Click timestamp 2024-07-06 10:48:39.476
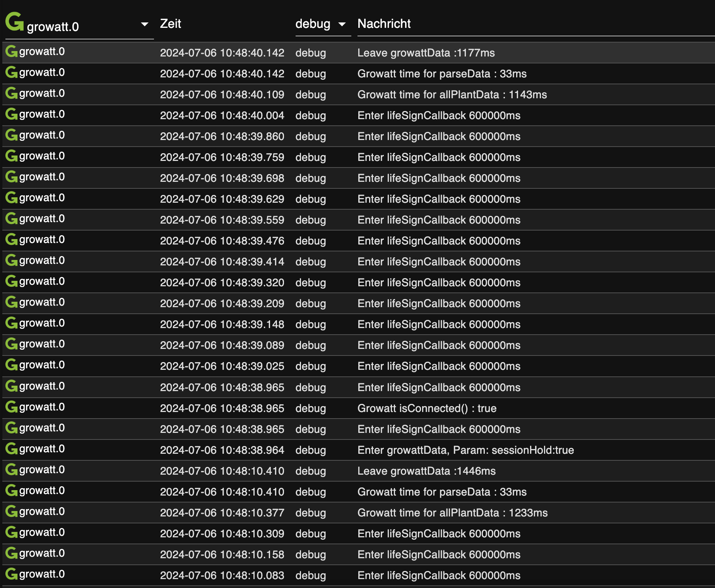The image size is (715, 588). coord(222,241)
